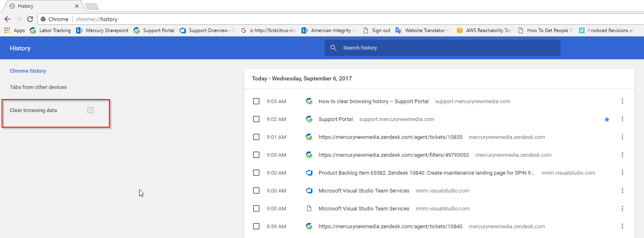Open the Apps bookmark grid icon
Viewport: 644px width, 238px height.
click(7, 30)
